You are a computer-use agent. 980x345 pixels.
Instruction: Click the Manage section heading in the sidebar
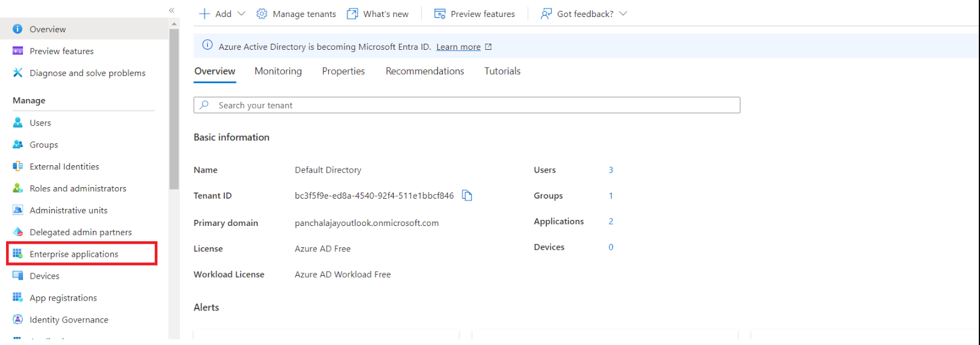coord(29,101)
